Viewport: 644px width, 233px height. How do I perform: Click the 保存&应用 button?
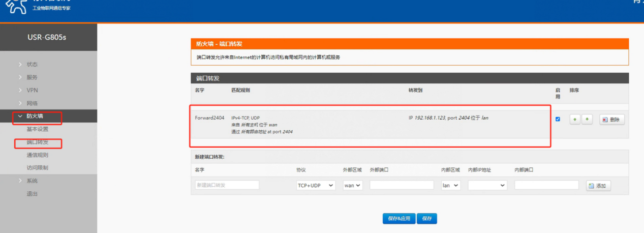[x=399, y=218]
